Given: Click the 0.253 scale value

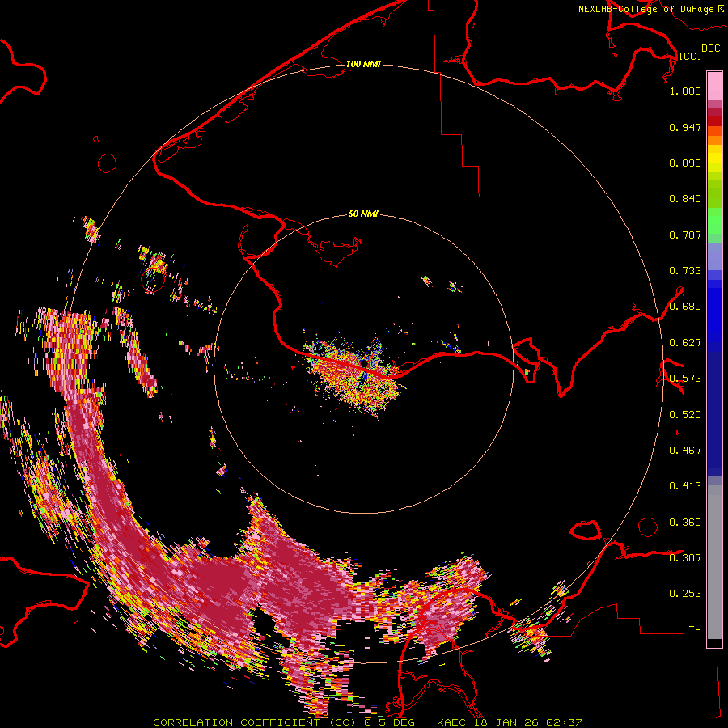Looking at the screenshot, I should click(x=685, y=594).
